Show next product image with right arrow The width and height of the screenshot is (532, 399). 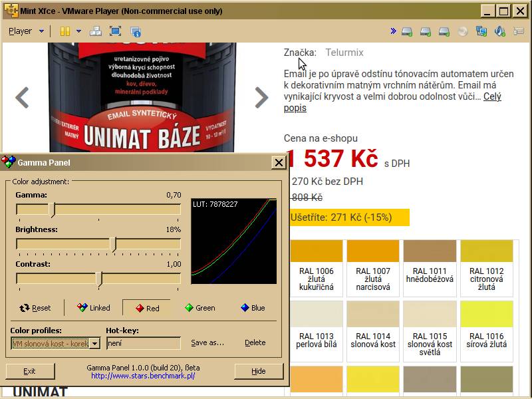tap(261, 97)
